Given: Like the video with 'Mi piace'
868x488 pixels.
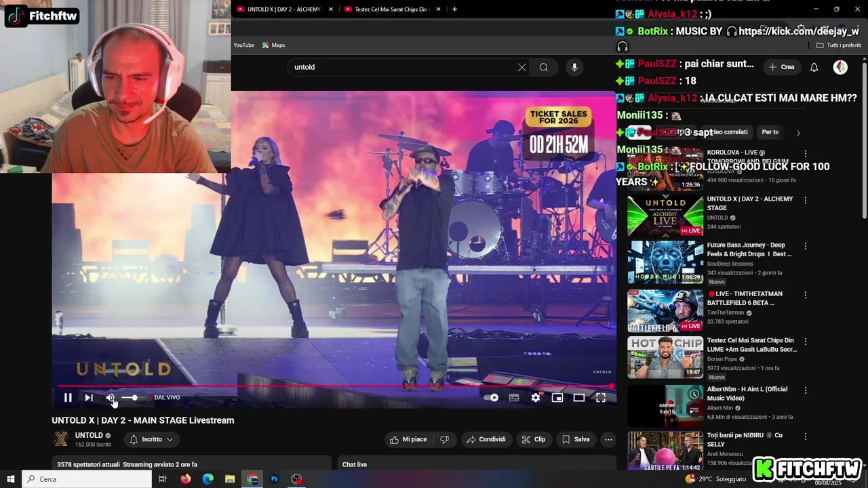Looking at the screenshot, I should tap(408, 439).
